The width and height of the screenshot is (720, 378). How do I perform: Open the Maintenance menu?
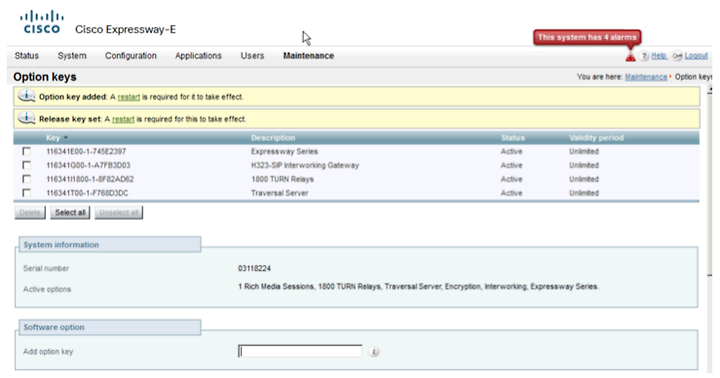coord(308,56)
